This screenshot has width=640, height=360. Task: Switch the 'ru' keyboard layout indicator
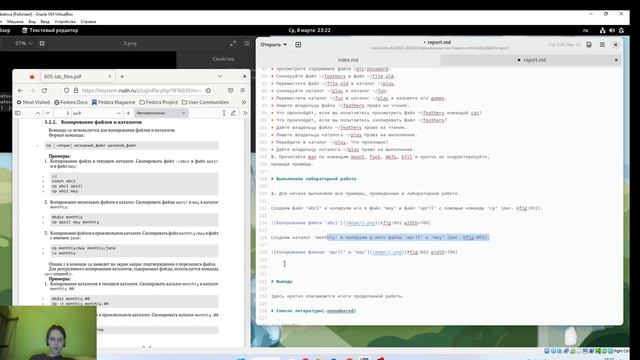(585, 30)
